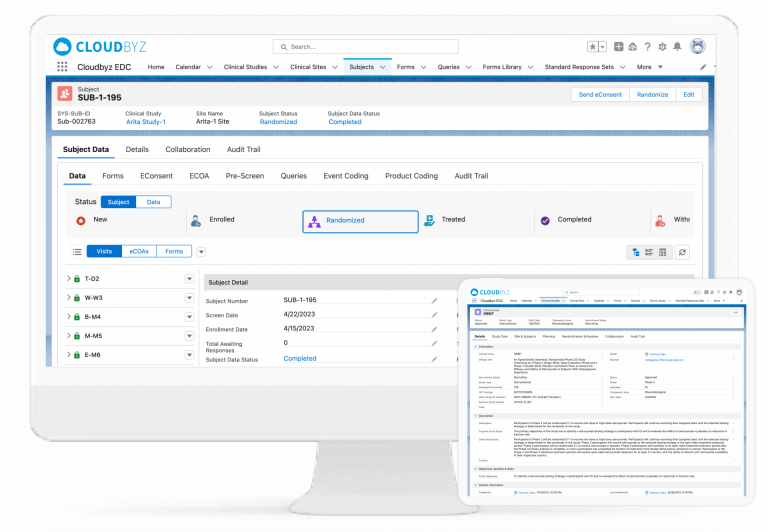Image resolution: width=768 pixels, height=532 pixels.
Task: Click the favorites star icon
Action: (x=593, y=47)
